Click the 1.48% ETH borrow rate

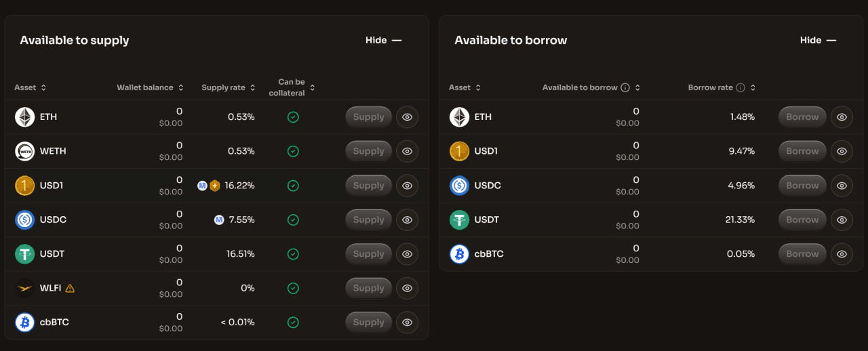(x=743, y=117)
